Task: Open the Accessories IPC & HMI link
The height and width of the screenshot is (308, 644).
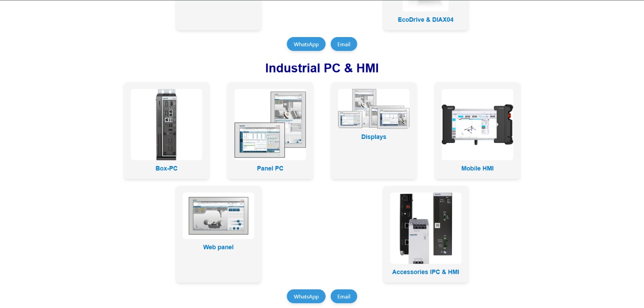Action: pyautogui.click(x=425, y=272)
